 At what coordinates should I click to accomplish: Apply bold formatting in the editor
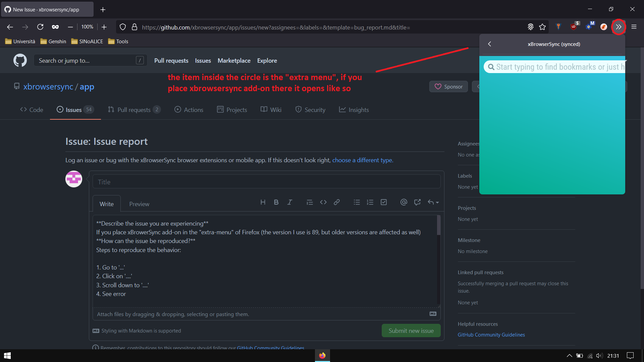[x=276, y=202]
